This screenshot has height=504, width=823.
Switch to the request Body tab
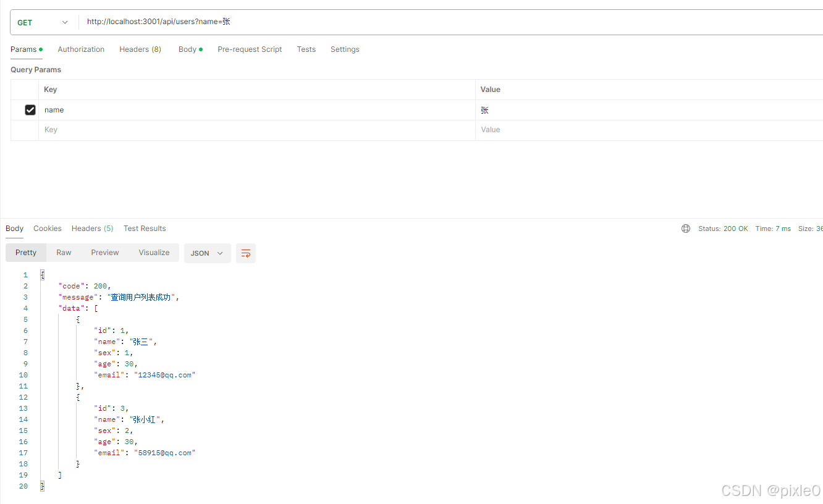coord(190,49)
